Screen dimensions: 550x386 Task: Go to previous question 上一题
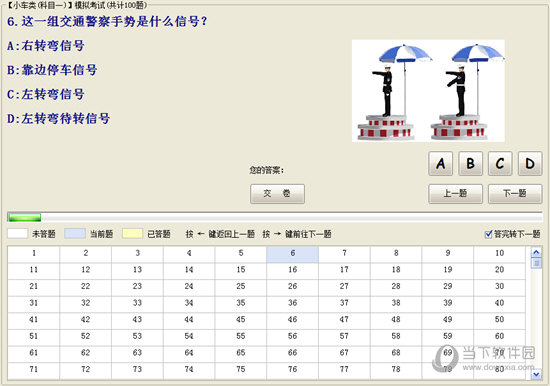tap(455, 194)
